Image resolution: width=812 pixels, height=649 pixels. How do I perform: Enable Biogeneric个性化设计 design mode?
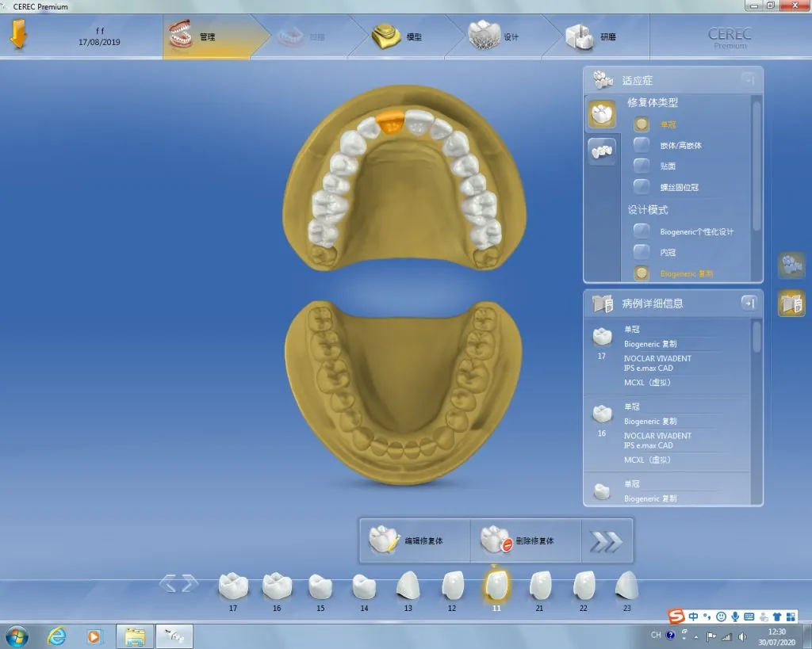[642, 231]
